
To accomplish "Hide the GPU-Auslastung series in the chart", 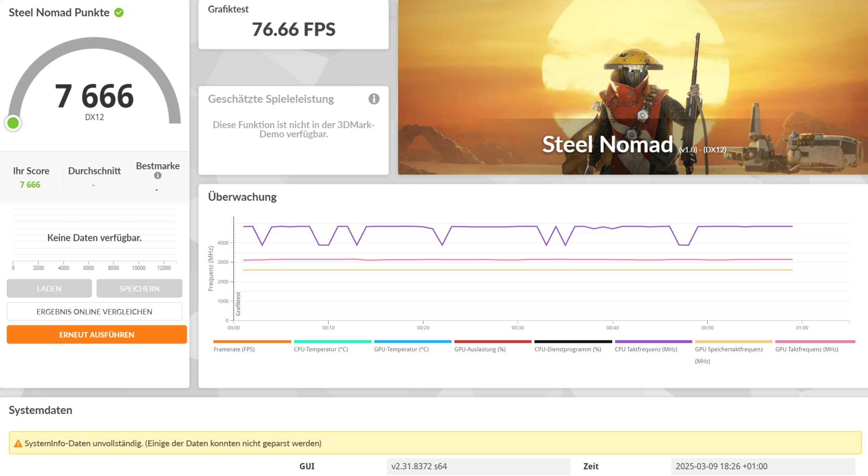I will tap(480, 349).
